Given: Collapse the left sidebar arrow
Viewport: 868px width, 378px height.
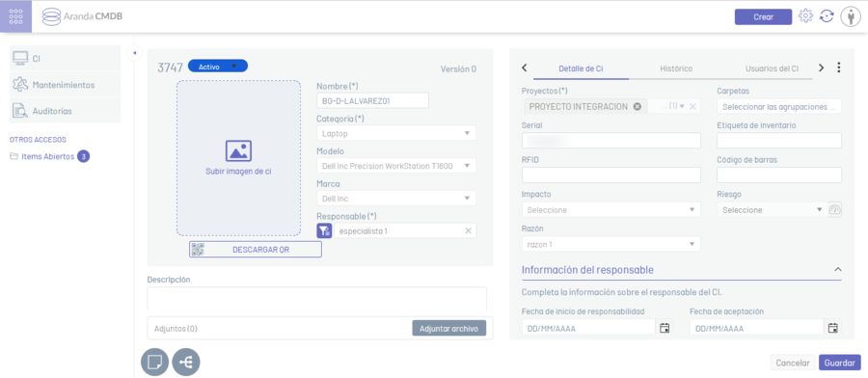Looking at the screenshot, I should pos(134,53).
